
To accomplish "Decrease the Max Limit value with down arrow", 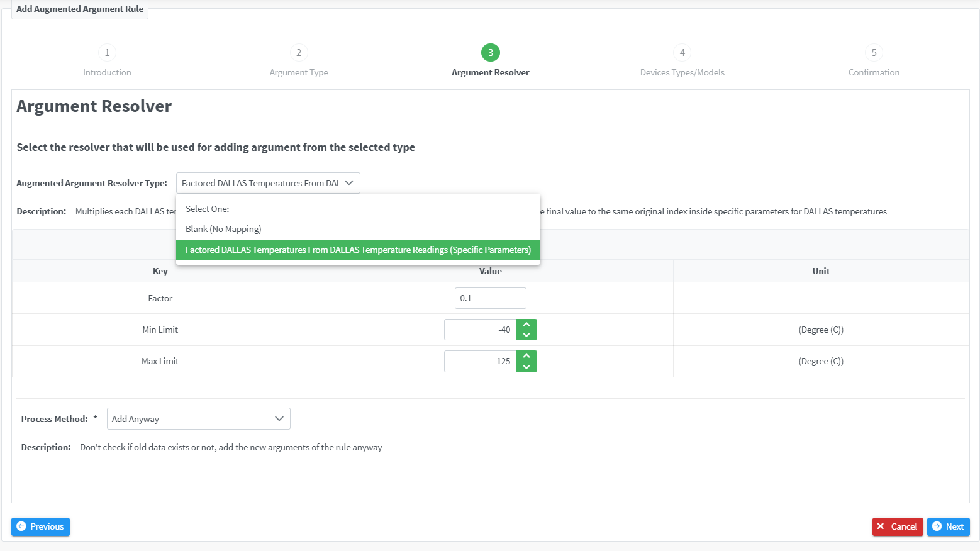I will (x=526, y=366).
